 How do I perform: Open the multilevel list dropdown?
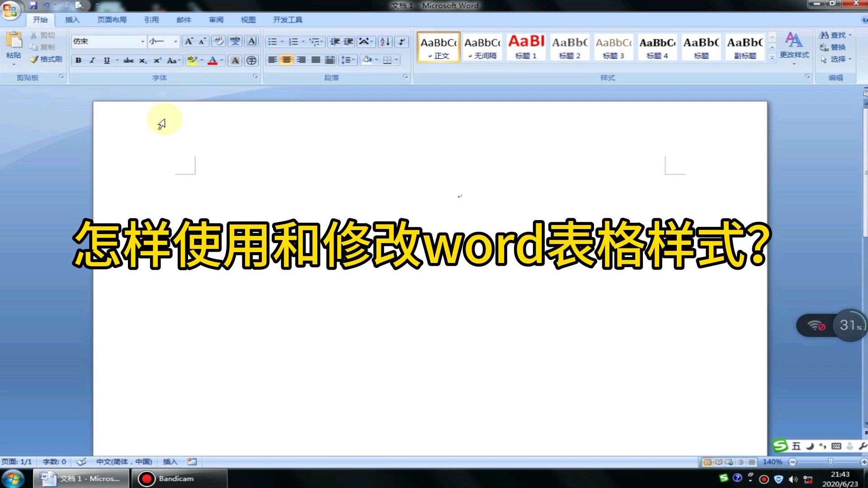tap(316, 42)
